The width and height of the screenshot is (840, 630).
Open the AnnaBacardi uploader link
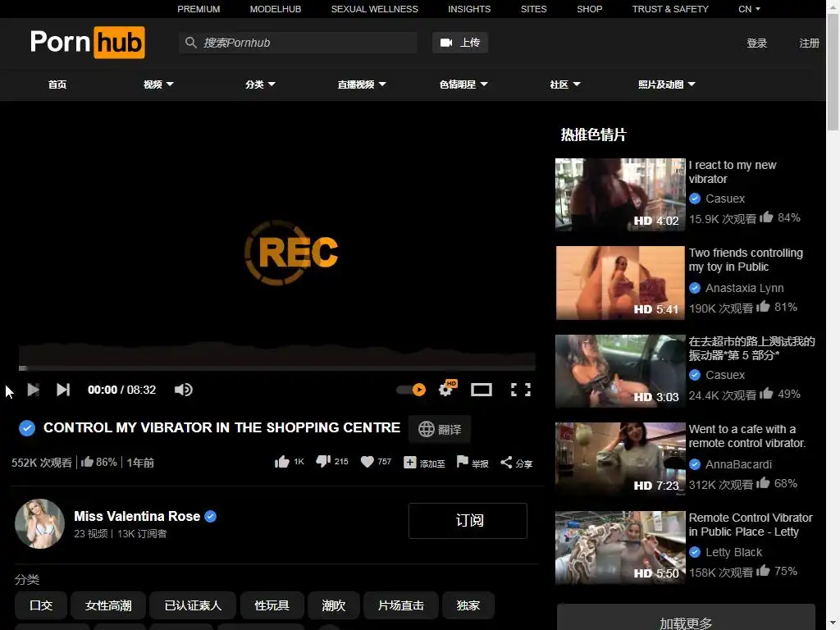pos(738,464)
